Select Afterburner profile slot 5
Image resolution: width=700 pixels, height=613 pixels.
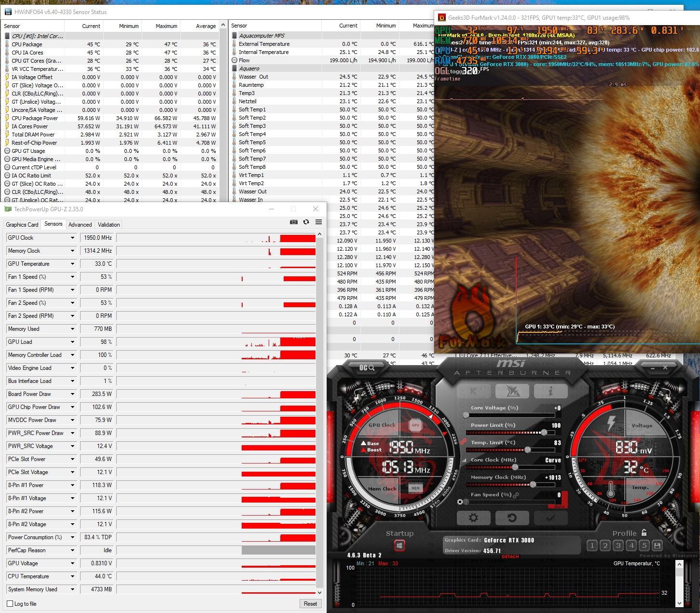pos(644,545)
